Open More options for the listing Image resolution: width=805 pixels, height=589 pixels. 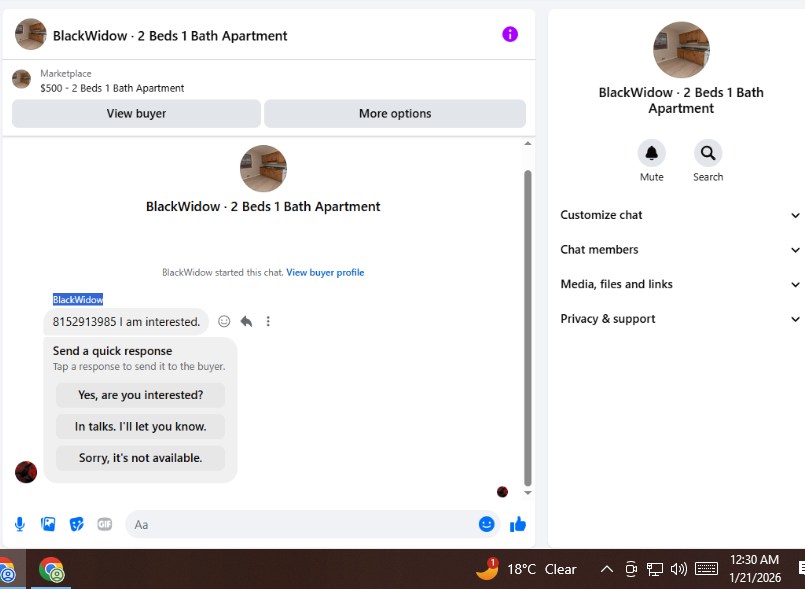pyautogui.click(x=395, y=113)
